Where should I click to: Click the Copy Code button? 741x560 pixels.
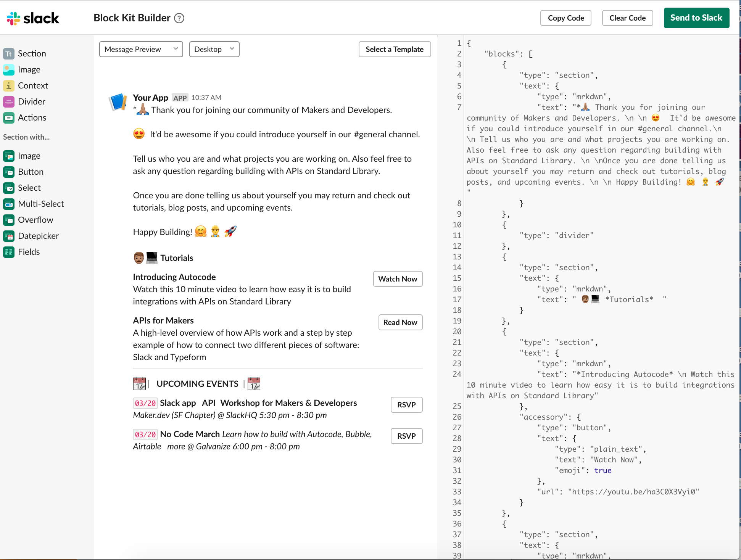(565, 18)
